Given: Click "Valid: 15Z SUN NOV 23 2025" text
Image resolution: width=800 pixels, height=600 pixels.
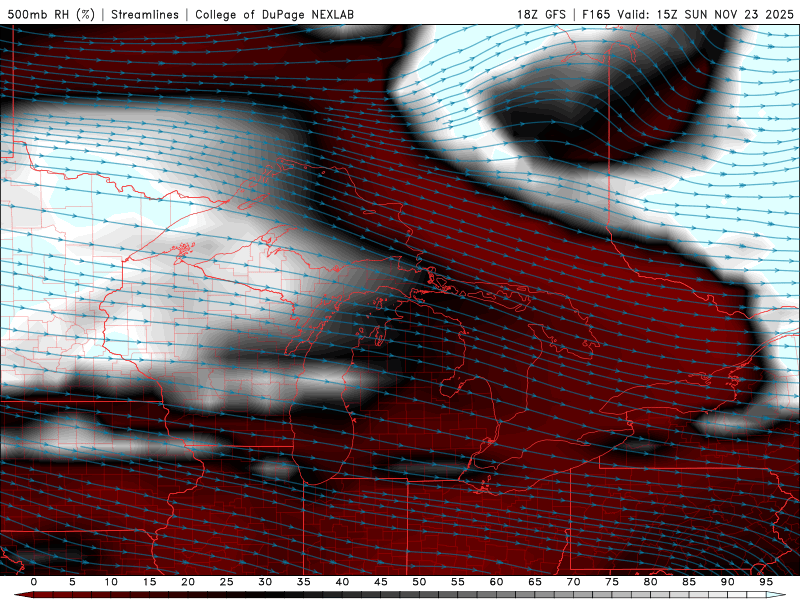Looking at the screenshot, I should (706, 14).
